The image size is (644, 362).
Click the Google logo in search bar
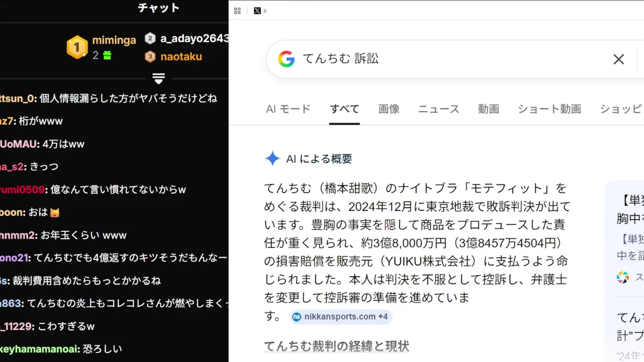286,59
